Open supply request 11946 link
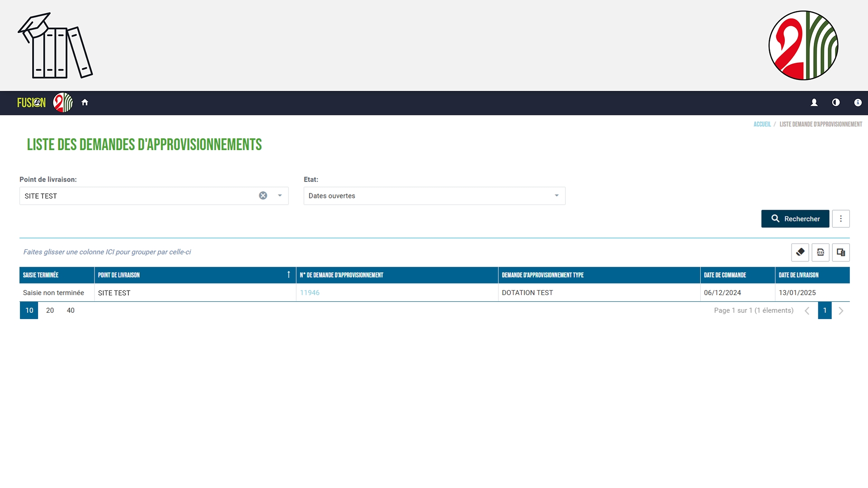 pyautogui.click(x=310, y=293)
